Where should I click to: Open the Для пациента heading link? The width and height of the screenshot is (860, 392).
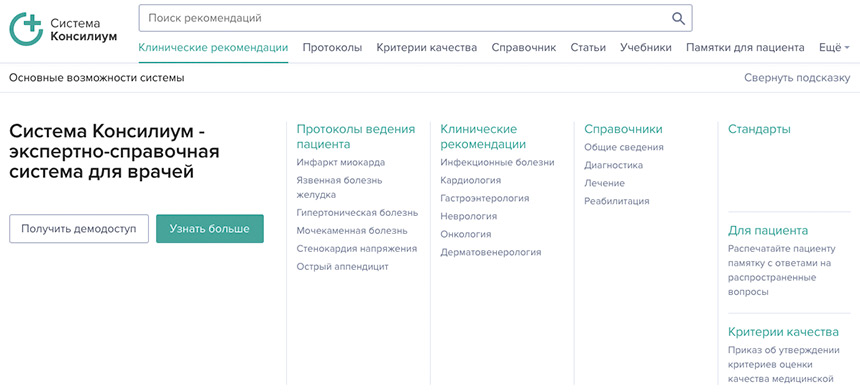point(768,230)
